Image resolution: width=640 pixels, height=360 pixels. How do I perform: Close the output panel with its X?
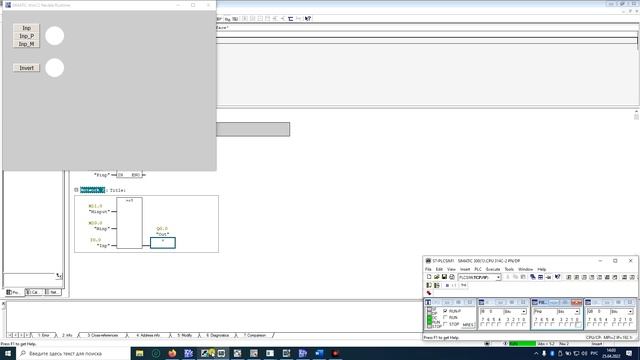pos(3,304)
